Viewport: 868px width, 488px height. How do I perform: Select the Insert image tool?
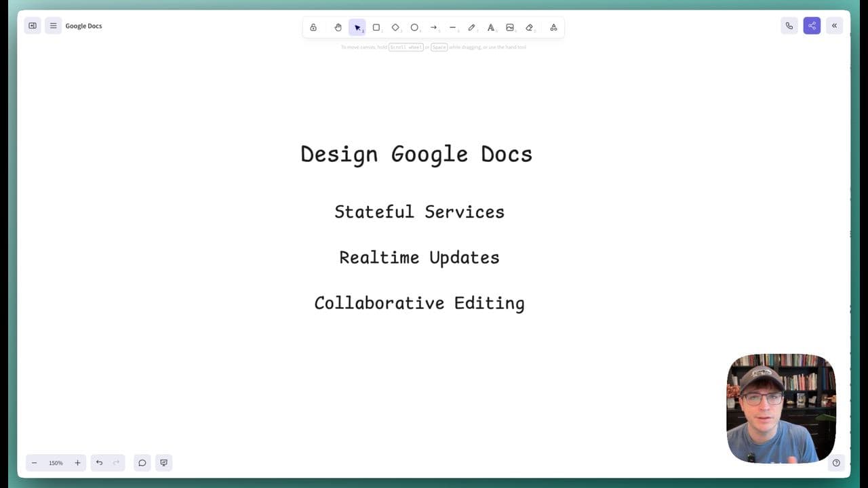[510, 27]
